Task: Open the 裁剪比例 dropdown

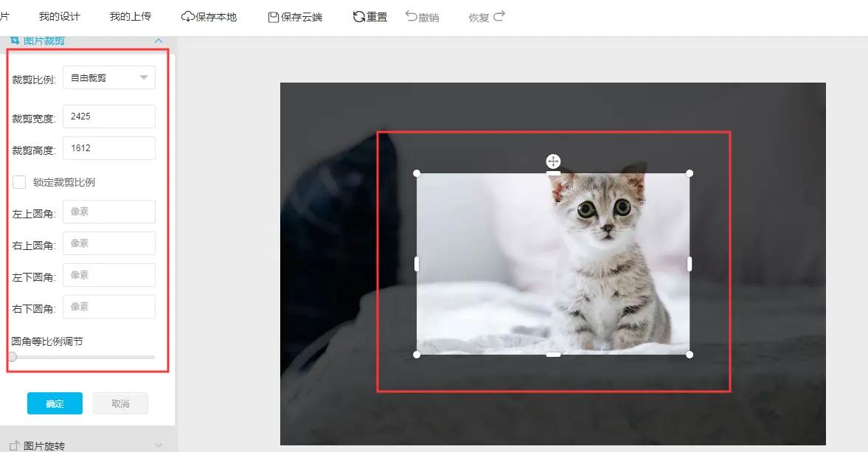Action: [109, 77]
